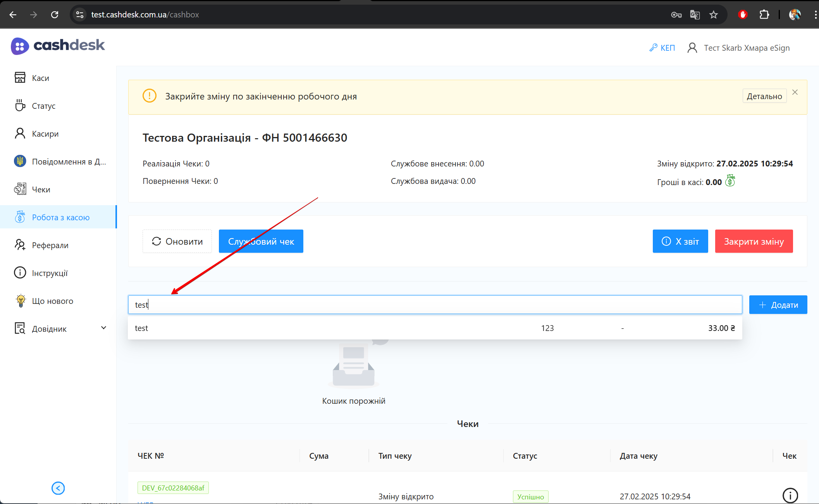Click the Х звіт button
This screenshot has height=504, width=819.
[680, 242]
